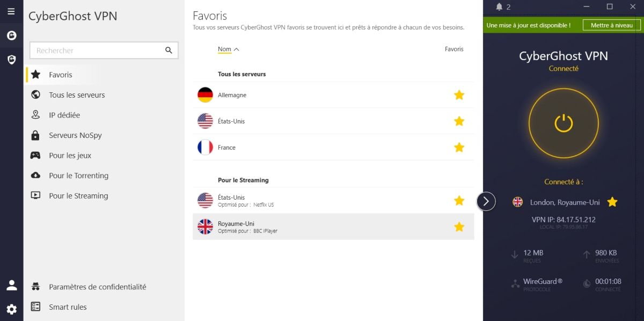
Task: Click the Mettre à niveau button
Action: [611, 25]
